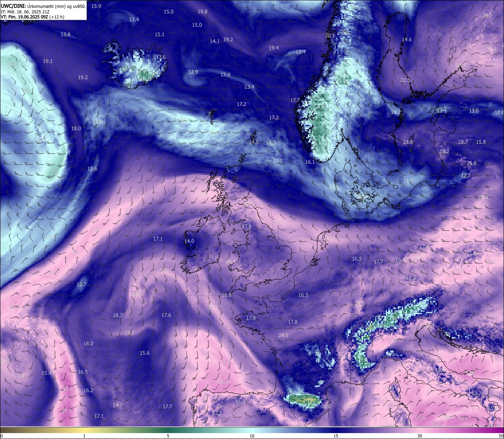This screenshot has width=504, height=439.
Task: Click the 15.9 value label
Action: 96,6
